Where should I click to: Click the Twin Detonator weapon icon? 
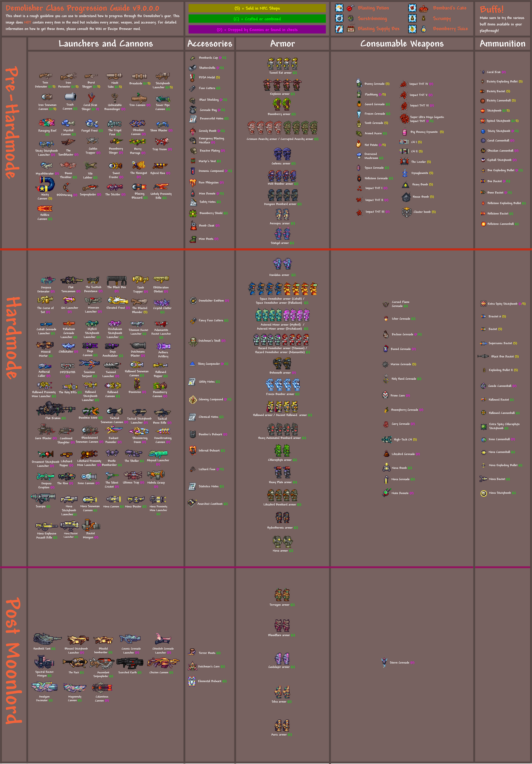tap(45, 76)
